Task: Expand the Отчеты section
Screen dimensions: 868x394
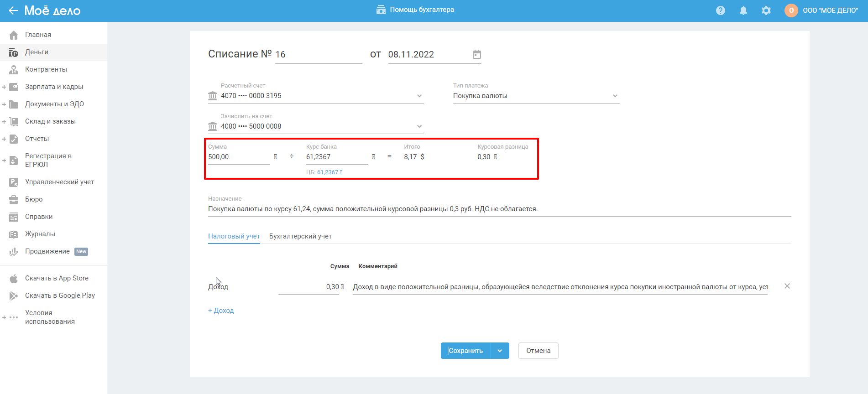Action: pos(4,139)
